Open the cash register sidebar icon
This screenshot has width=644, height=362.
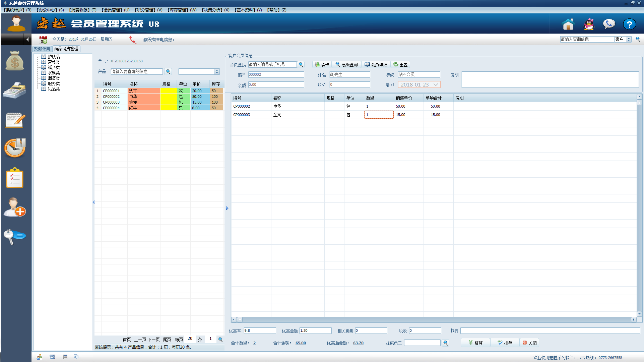(x=15, y=90)
